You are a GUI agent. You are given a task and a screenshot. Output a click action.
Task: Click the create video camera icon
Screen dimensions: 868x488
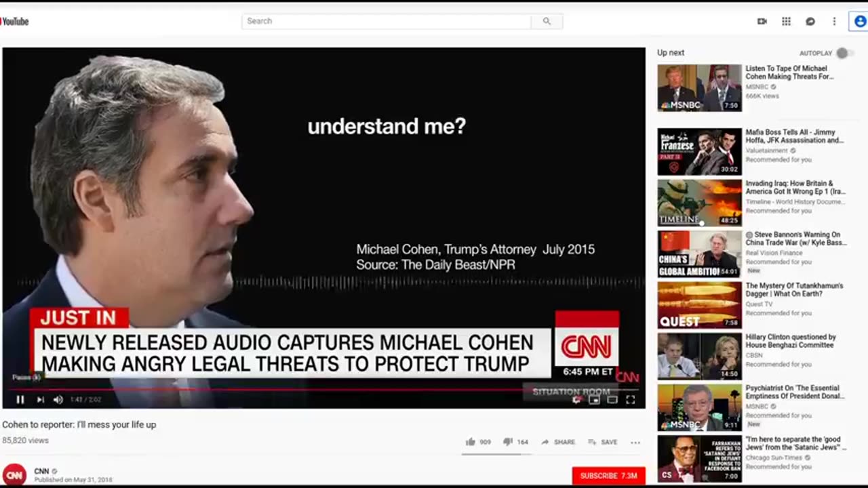coord(762,21)
